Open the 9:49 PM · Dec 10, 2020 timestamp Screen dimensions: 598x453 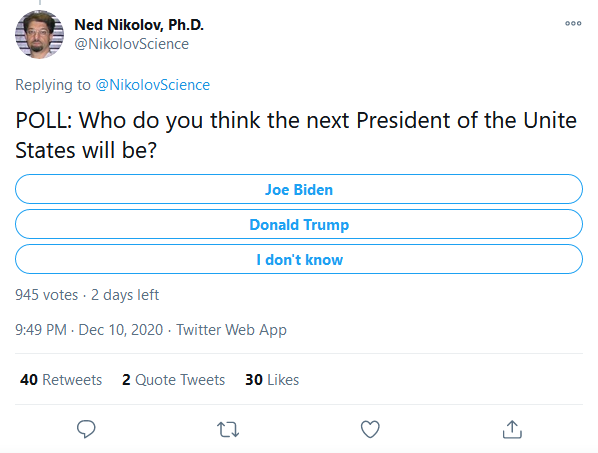(x=89, y=330)
